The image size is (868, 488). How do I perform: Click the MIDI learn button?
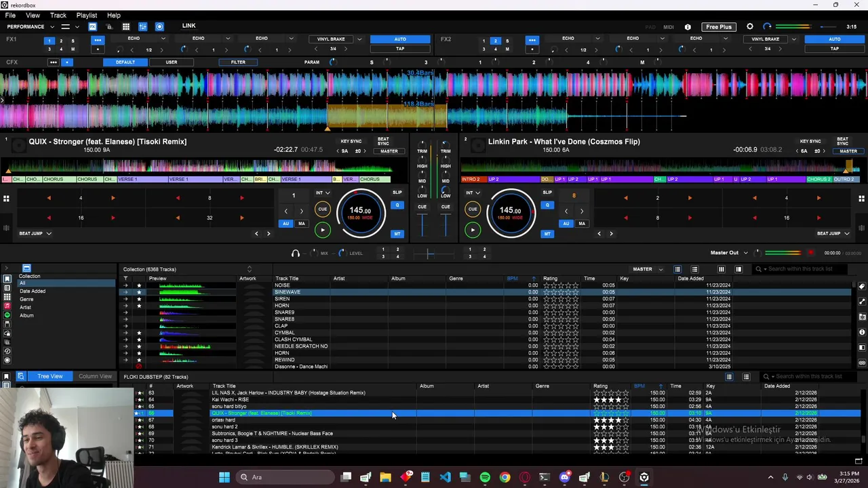669,27
